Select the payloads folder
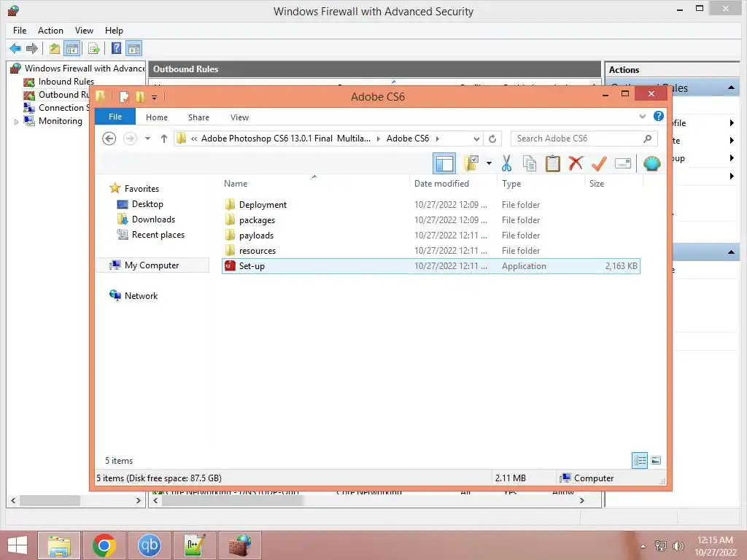 coord(430,236)
